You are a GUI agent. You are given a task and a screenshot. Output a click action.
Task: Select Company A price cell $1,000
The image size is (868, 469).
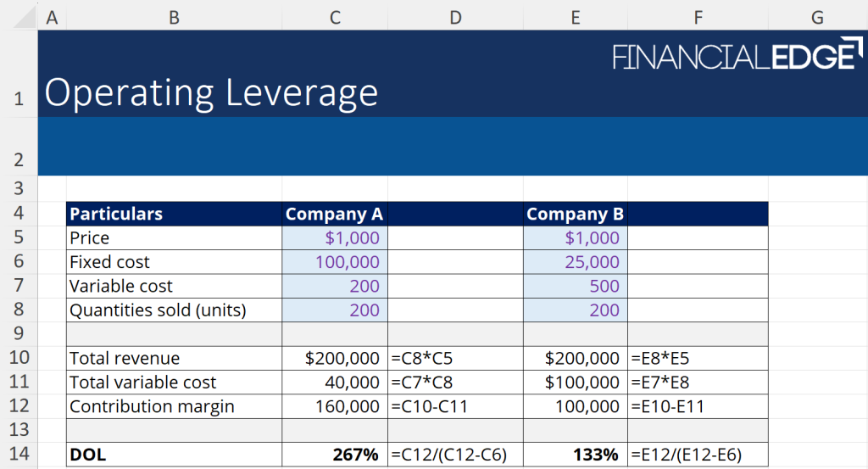[x=335, y=238]
